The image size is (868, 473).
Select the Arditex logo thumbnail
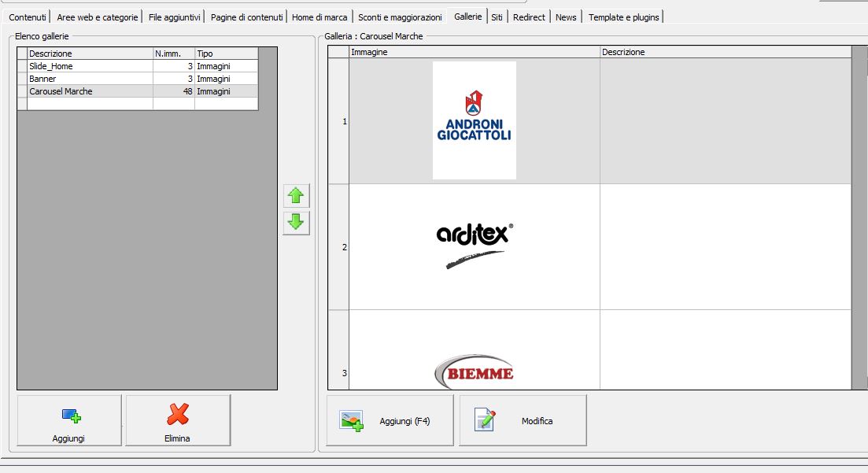(475, 246)
